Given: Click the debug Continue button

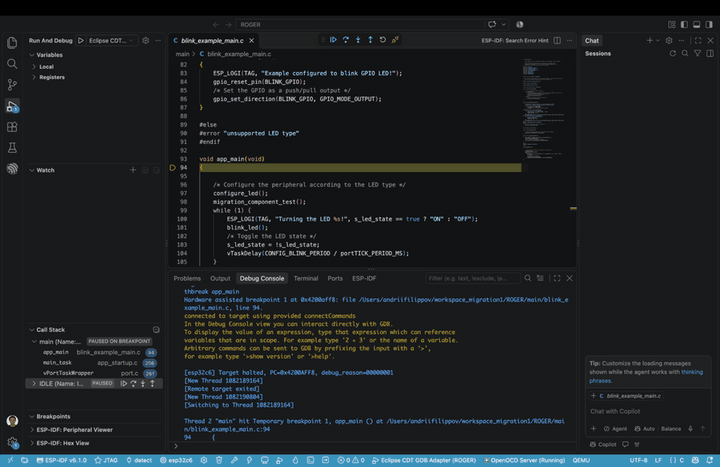Looking at the screenshot, I should pyautogui.click(x=333, y=40).
